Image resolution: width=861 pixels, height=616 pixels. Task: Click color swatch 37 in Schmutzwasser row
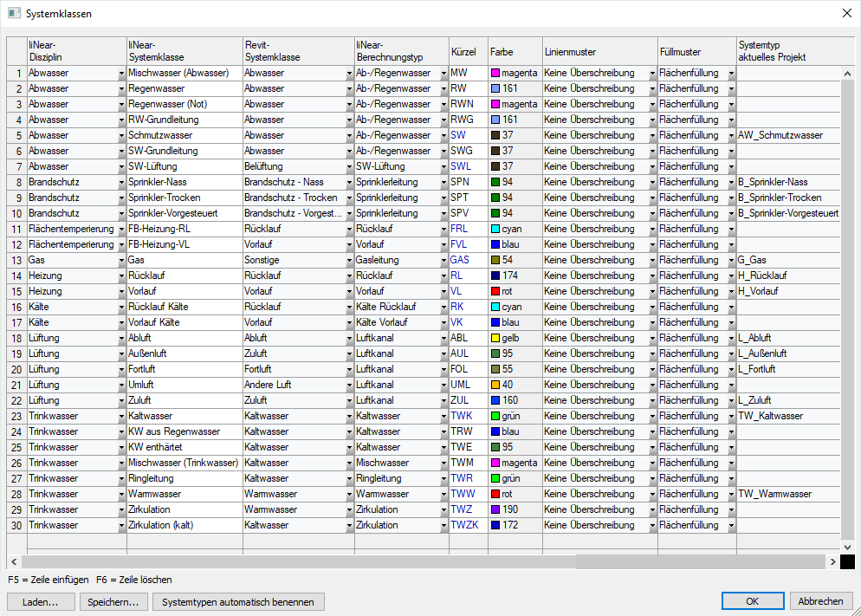click(x=495, y=135)
